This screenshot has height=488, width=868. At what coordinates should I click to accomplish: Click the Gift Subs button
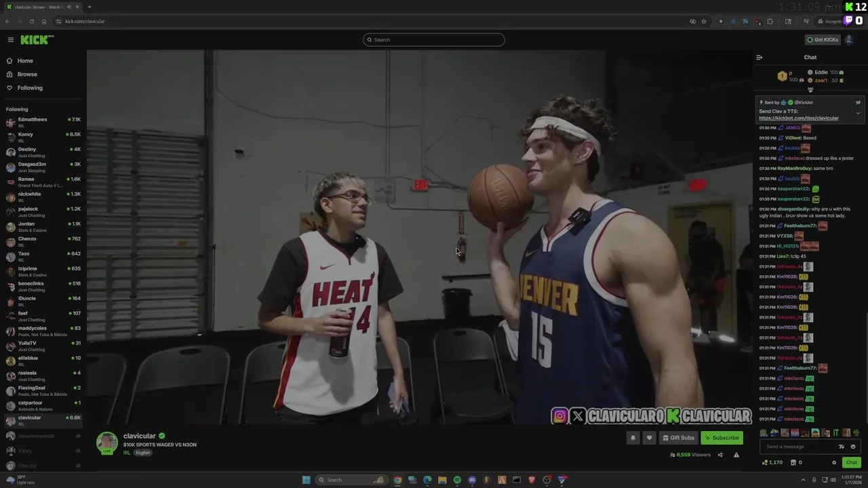coord(678,438)
